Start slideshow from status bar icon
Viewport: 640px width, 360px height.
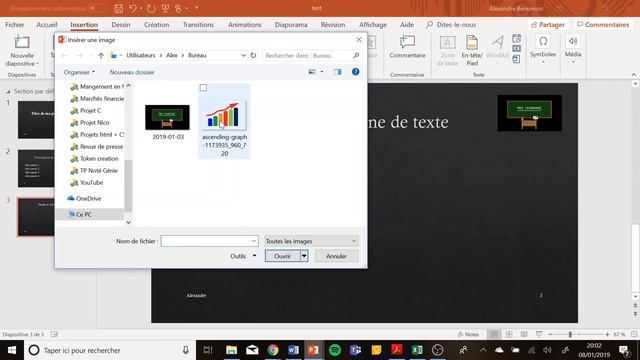[x=539, y=334]
